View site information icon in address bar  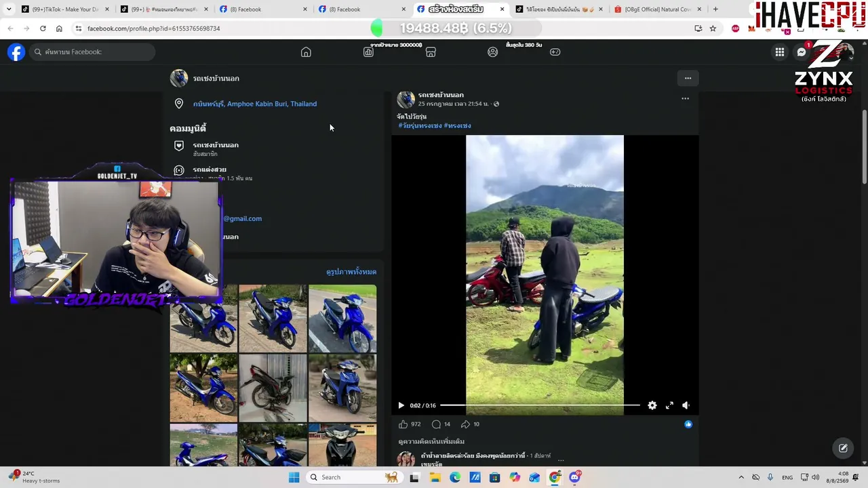click(78, 28)
